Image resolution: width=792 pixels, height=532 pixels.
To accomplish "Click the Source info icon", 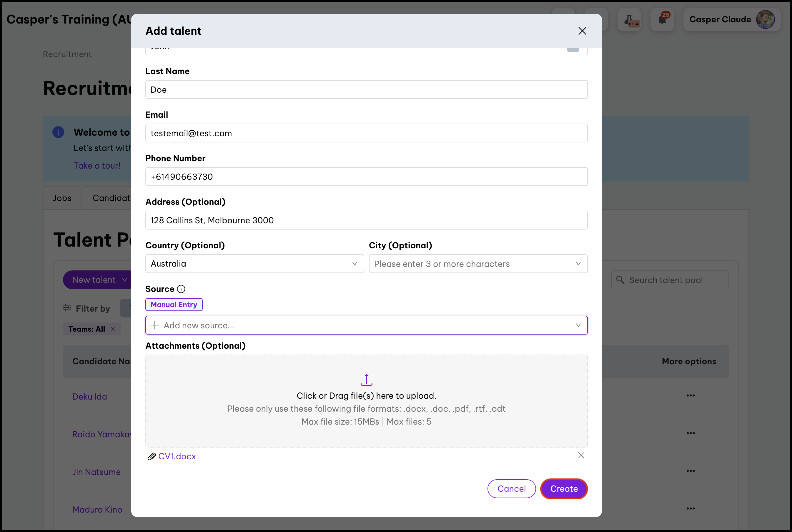I will pyautogui.click(x=181, y=289).
